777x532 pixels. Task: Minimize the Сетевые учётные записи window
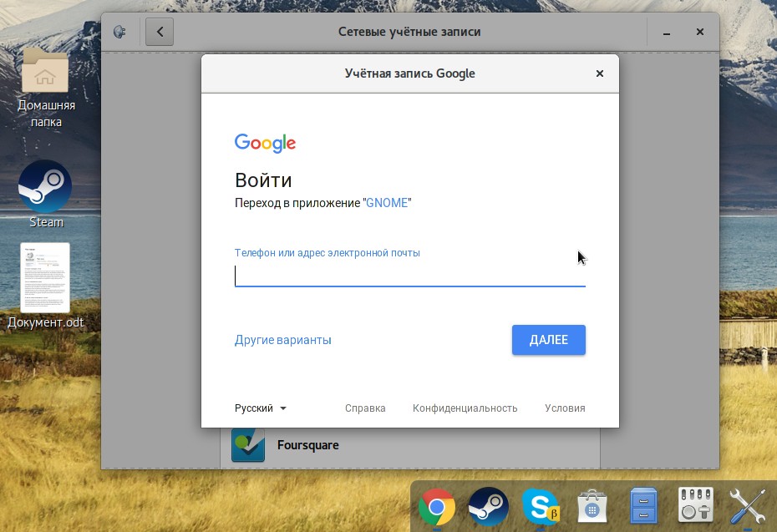[x=667, y=32]
